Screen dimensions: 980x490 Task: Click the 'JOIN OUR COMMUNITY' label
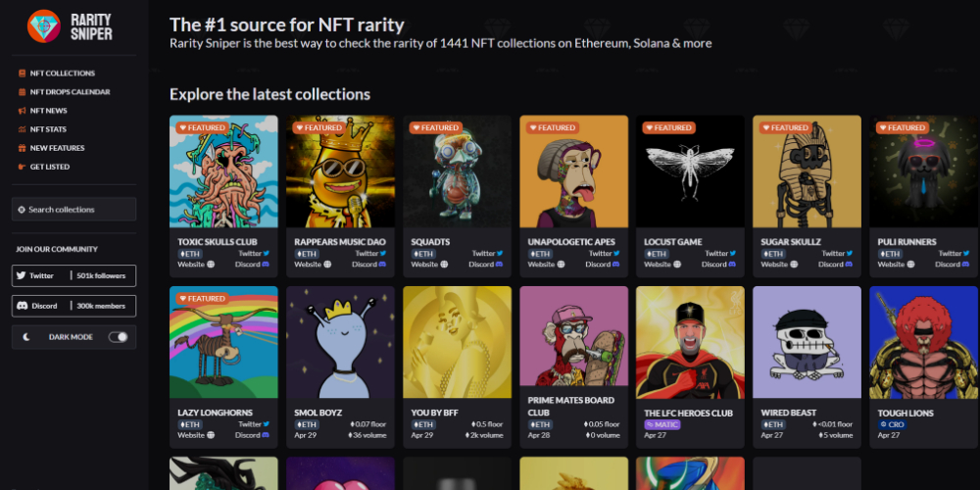[57, 249]
